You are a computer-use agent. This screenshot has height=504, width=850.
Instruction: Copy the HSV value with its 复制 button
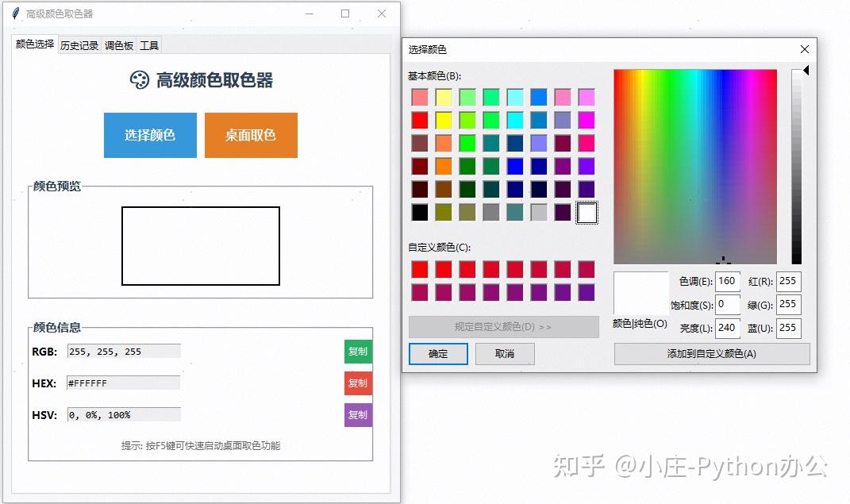[358, 414]
